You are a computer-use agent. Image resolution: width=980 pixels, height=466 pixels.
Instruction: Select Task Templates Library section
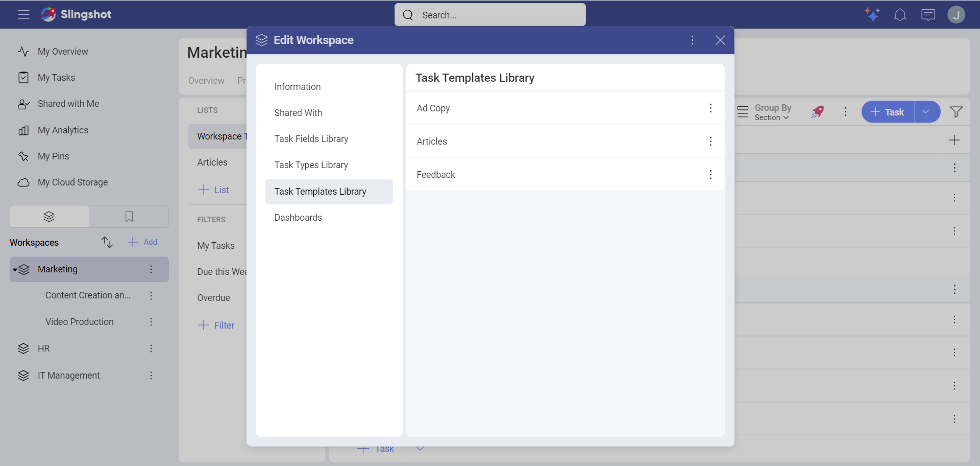pos(329,192)
